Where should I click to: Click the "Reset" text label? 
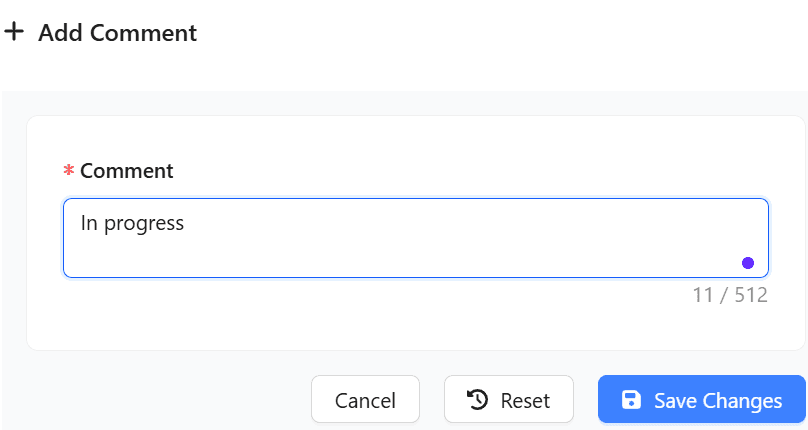point(525,401)
